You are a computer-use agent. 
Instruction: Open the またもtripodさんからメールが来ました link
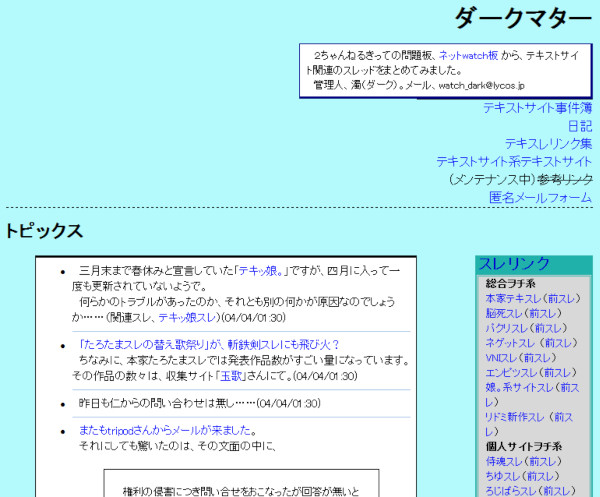(165, 430)
